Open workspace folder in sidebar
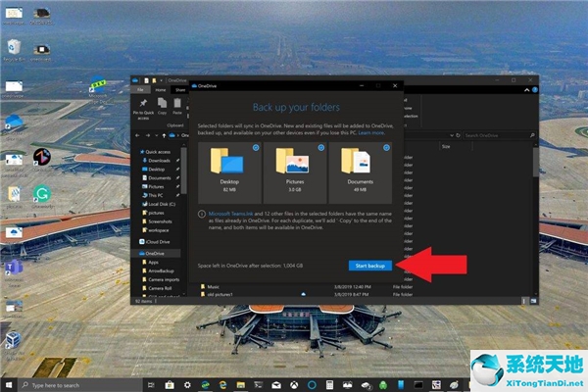 [158, 230]
